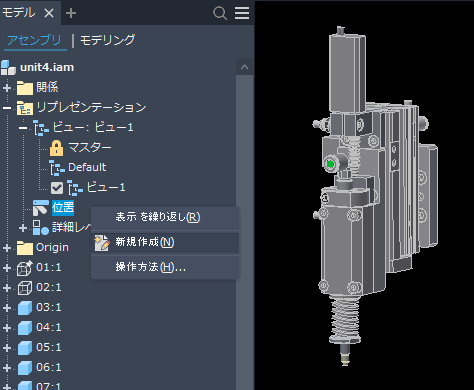The height and width of the screenshot is (390, 474).
Task: Click the 詳細レベル icon
Action: [41, 228]
